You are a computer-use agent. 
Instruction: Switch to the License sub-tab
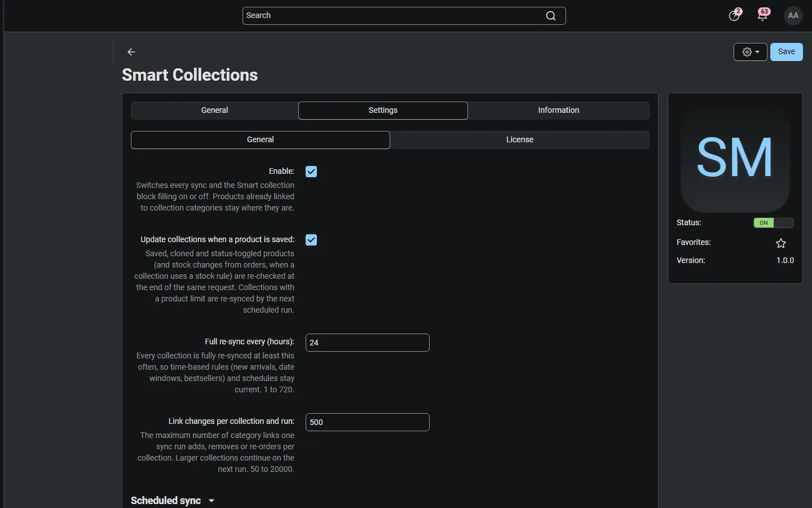point(520,140)
